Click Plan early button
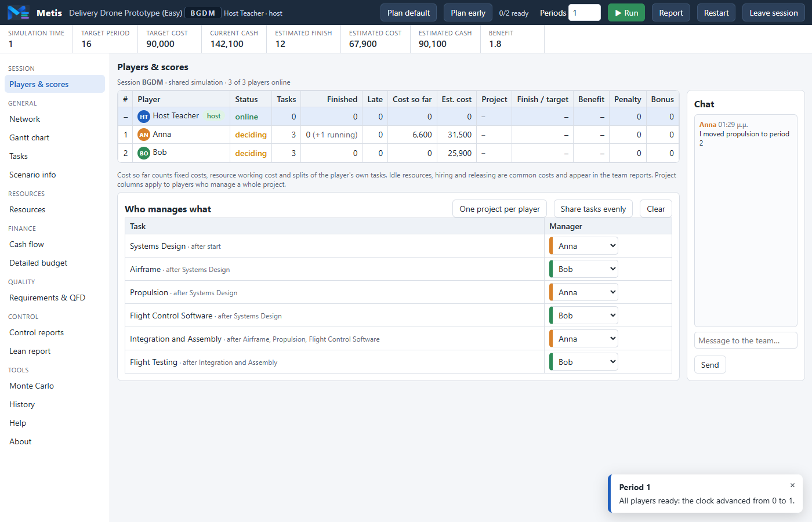 point(467,13)
